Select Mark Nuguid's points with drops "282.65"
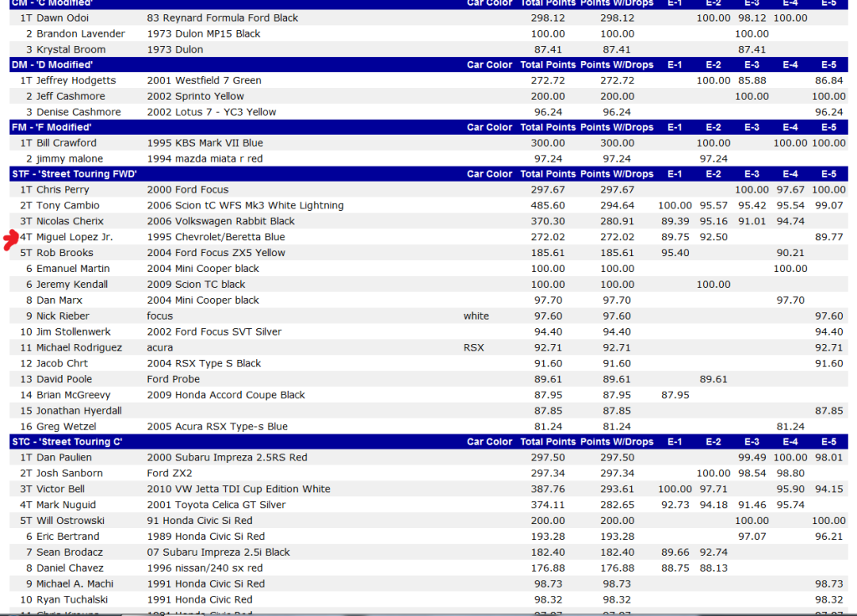The image size is (857, 616). (617, 506)
